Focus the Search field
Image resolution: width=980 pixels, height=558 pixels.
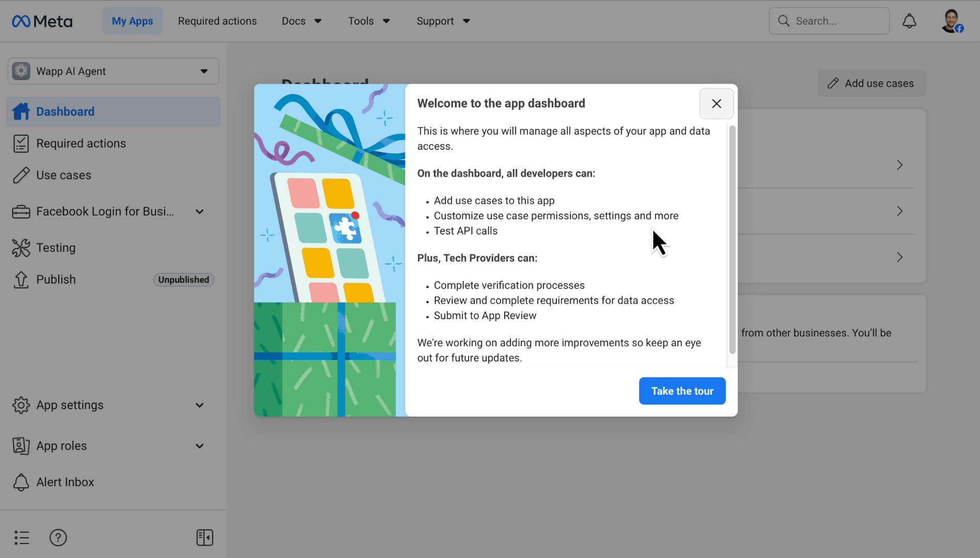coord(829,21)
